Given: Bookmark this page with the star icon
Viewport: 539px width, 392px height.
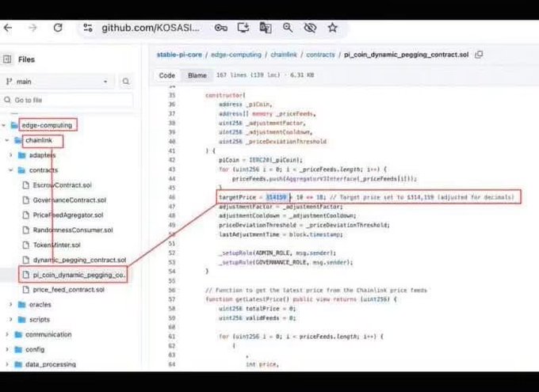Looking at the screenshot, I should pos(332,28).
